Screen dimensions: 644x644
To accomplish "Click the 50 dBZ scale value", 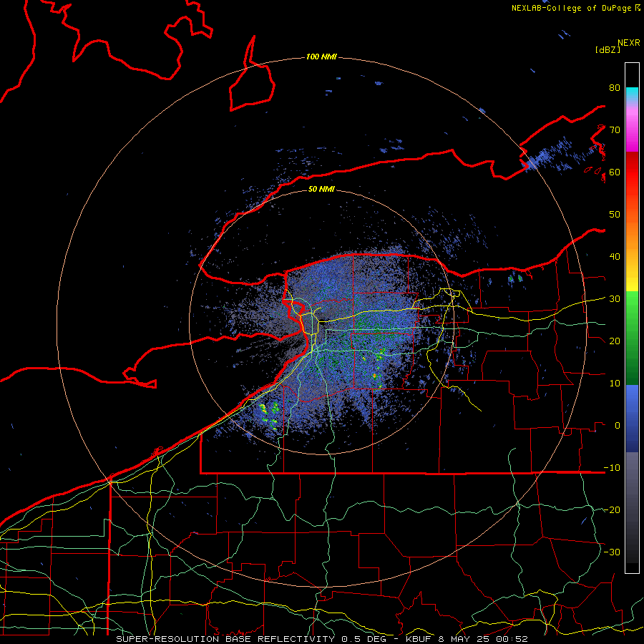I will (615, 215).
